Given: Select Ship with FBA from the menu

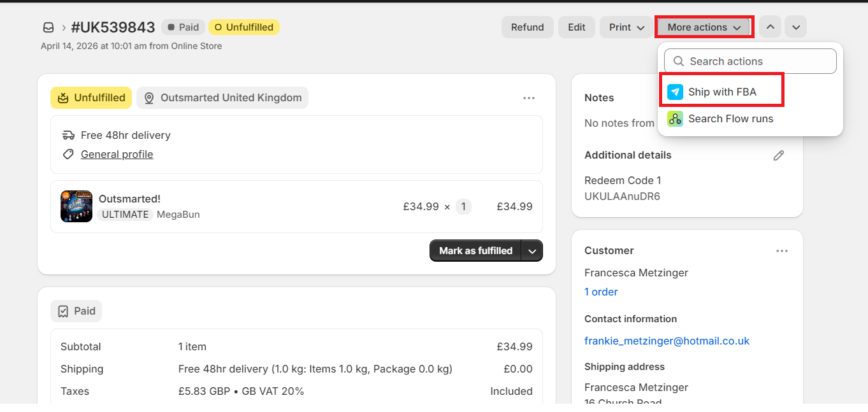Looking at the screenshot, I should pos(722,92).
